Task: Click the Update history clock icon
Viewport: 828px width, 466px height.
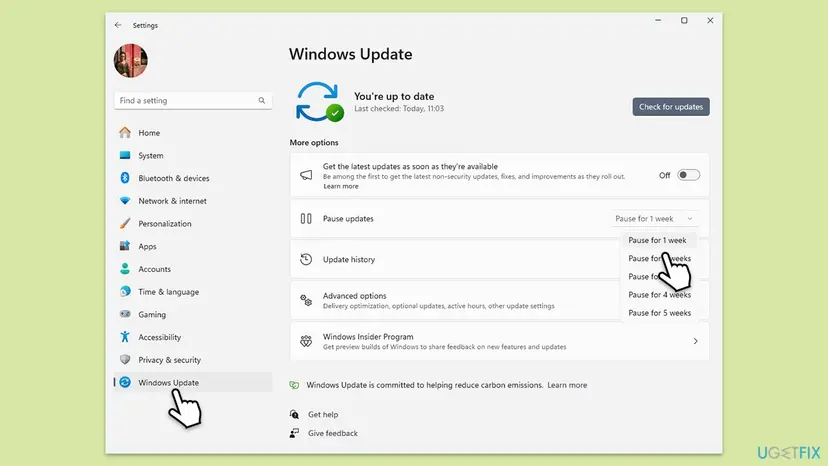Action: (306, 259)
